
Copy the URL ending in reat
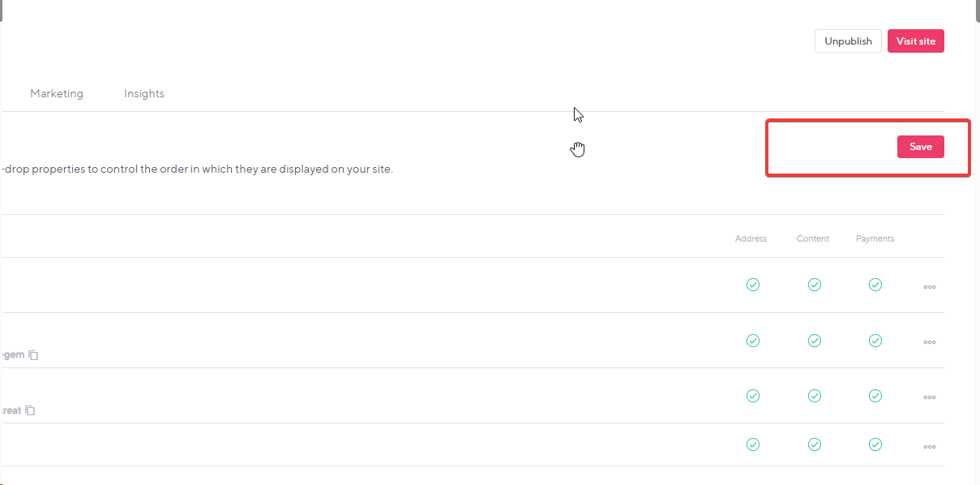(x=30, y=410)
